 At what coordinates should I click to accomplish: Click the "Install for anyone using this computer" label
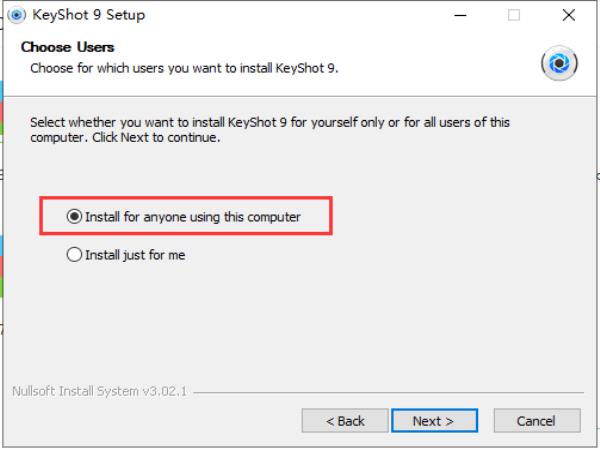point(193,216)
